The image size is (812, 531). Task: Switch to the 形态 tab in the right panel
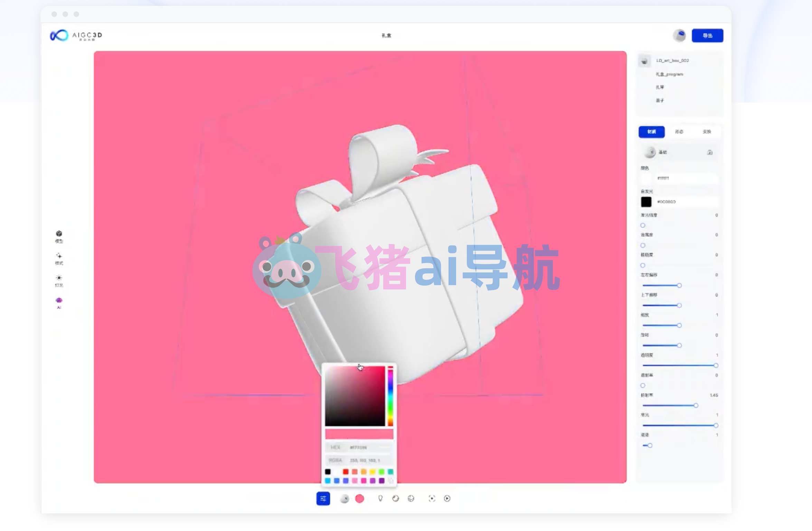[x=679, y=132]
